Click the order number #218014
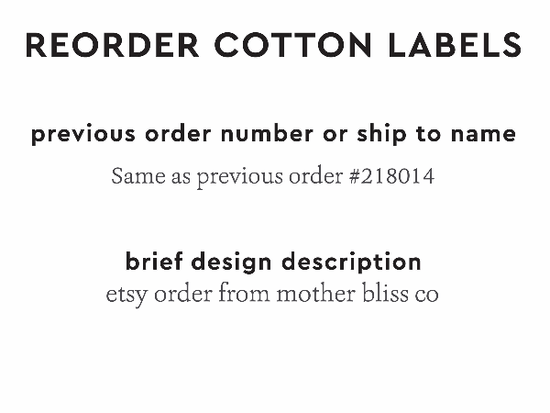 click(x=392, y=176)
